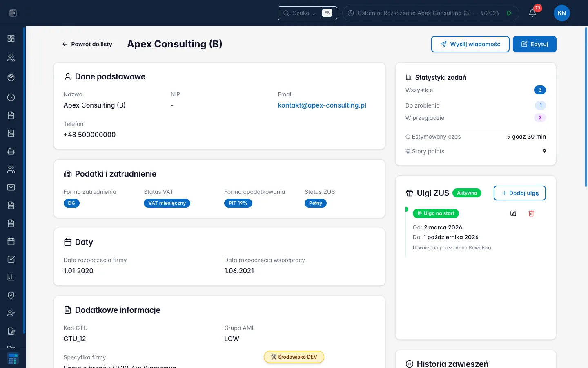Image resolution: width=588 pixels, height=368 pixels.
Task: Open the KN user avatar menu
Action: 562,13
